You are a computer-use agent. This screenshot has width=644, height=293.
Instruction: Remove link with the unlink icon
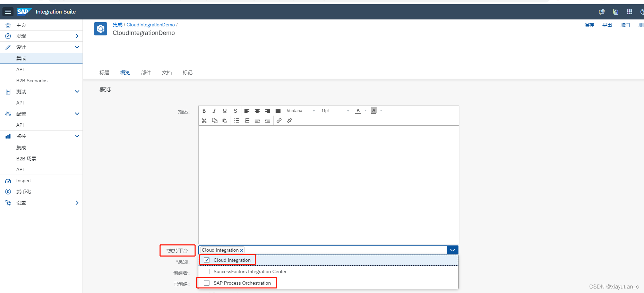coord(290,120)
